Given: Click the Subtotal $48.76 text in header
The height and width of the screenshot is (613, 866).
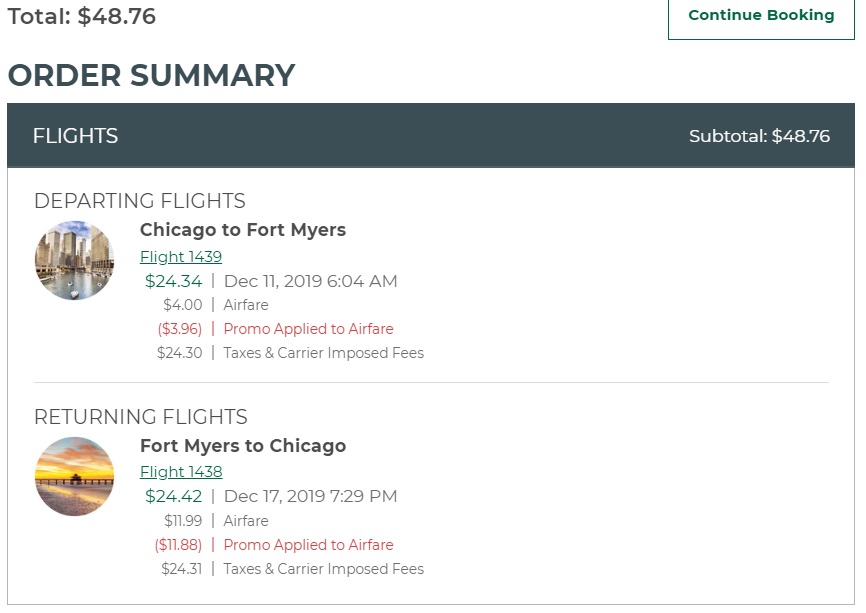Looking at the screenshot, I should [759, 136].
